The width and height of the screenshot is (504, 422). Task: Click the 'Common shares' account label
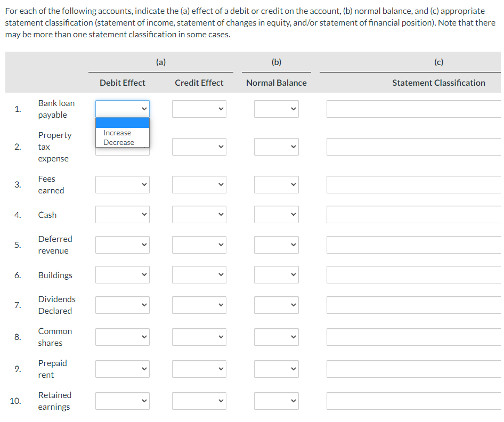55,337
